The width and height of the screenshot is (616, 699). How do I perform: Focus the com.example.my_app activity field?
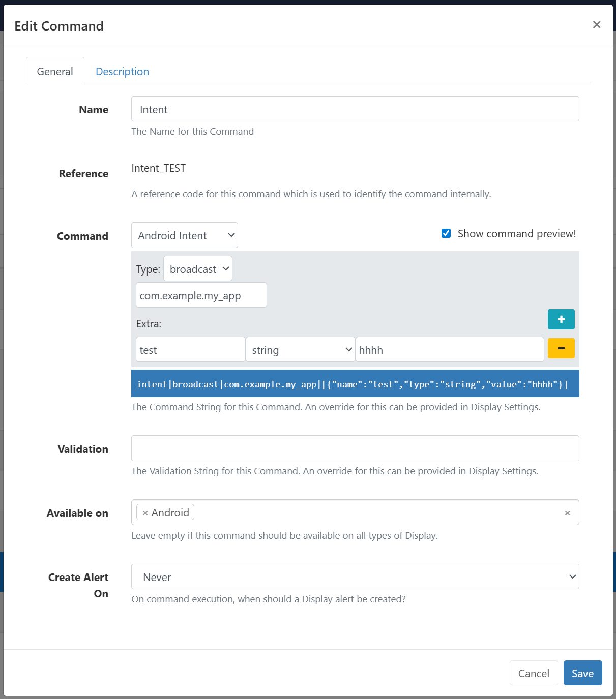coord(201,295)
